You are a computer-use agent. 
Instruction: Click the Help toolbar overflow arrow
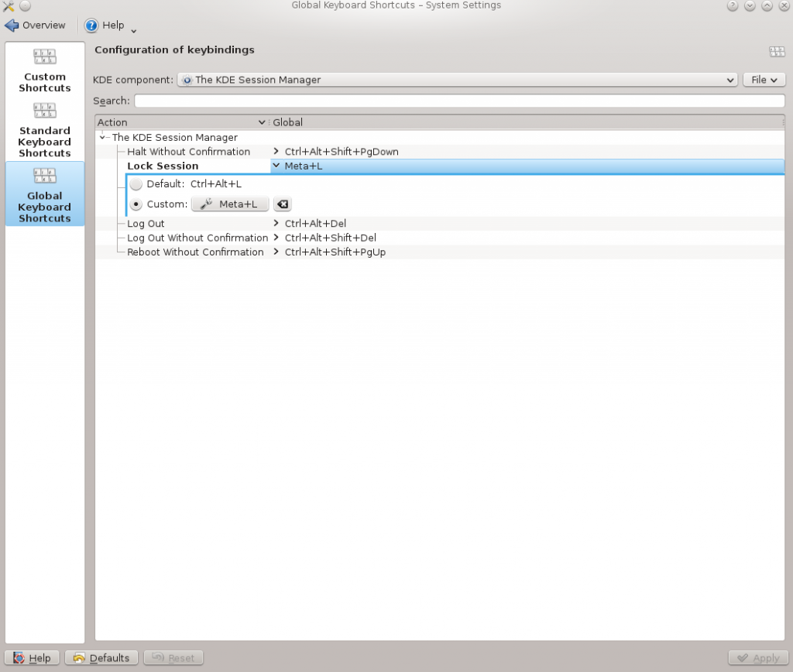pyautogui.click(x=133, y=31)
